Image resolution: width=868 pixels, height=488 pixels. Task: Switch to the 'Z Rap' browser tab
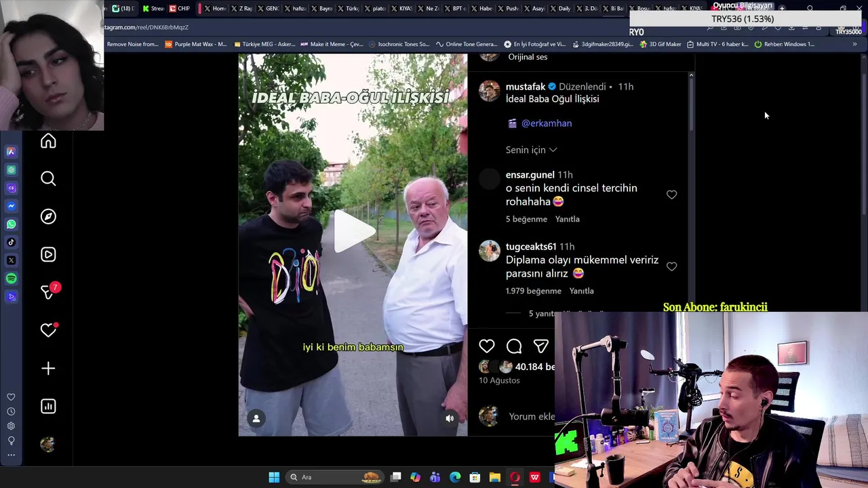[x=242, y=8]
